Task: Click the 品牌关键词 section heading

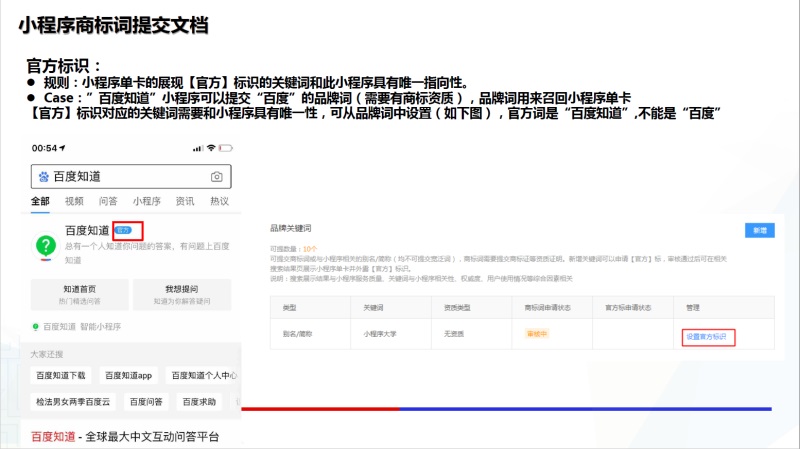Action: [290, 228]
